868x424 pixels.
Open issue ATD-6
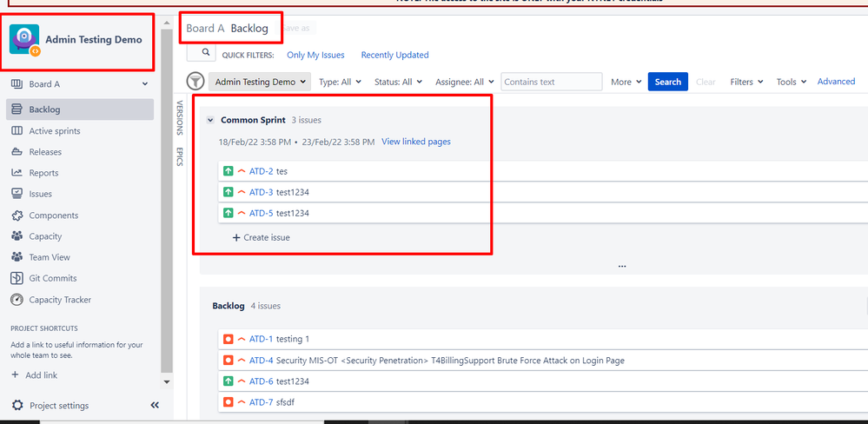(261, 381)
